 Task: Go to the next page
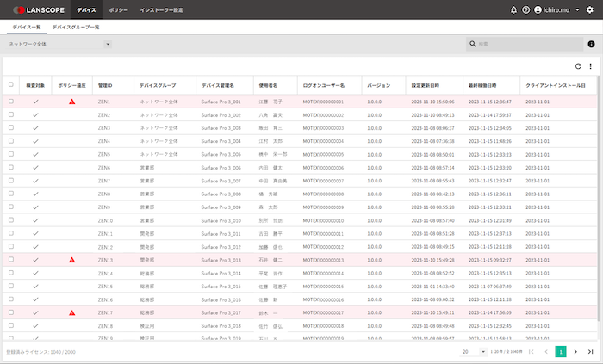click(x=575, y=351)
